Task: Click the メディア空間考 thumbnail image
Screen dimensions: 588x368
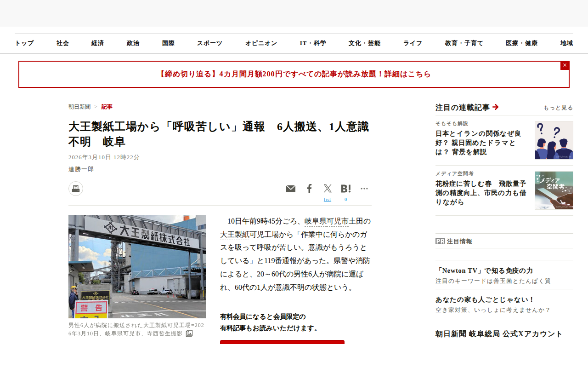Action: [554, 190]
